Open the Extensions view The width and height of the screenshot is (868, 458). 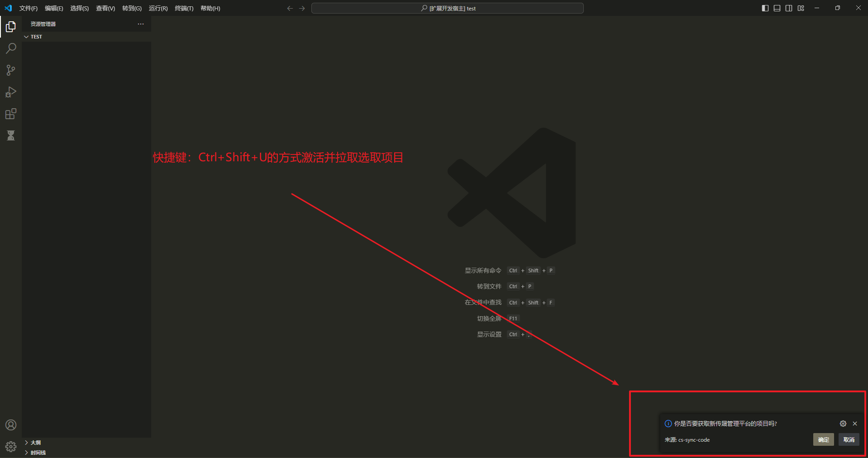click(11, 114)
